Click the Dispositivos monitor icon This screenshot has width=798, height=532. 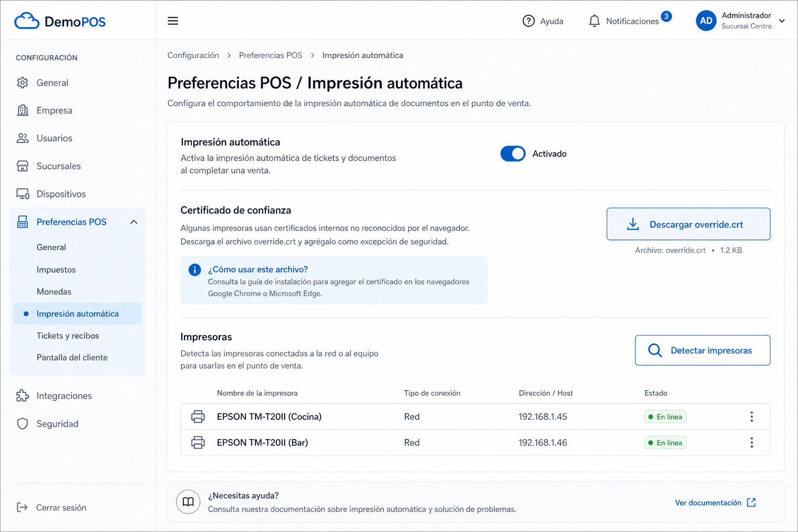[22, 194]
